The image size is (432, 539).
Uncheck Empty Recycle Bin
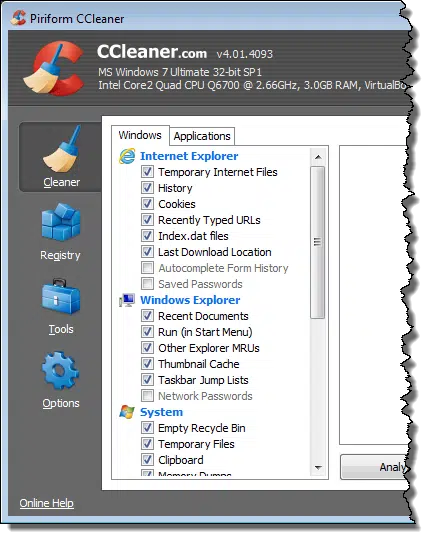(x=147, y=428)
